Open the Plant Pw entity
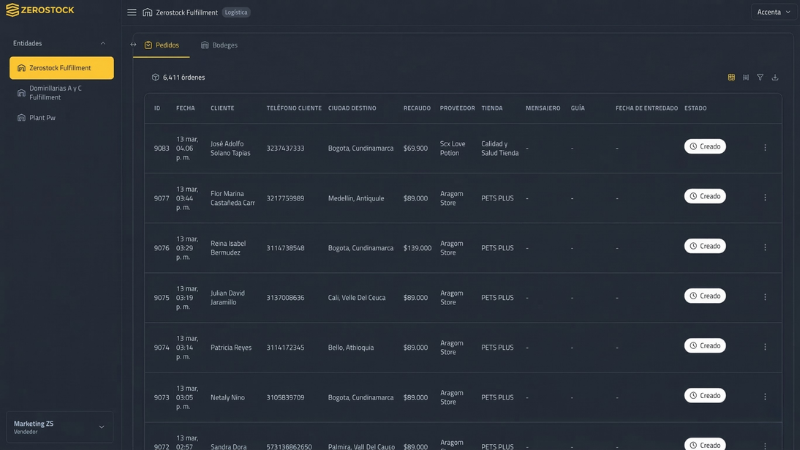 (x=42, y=117)
